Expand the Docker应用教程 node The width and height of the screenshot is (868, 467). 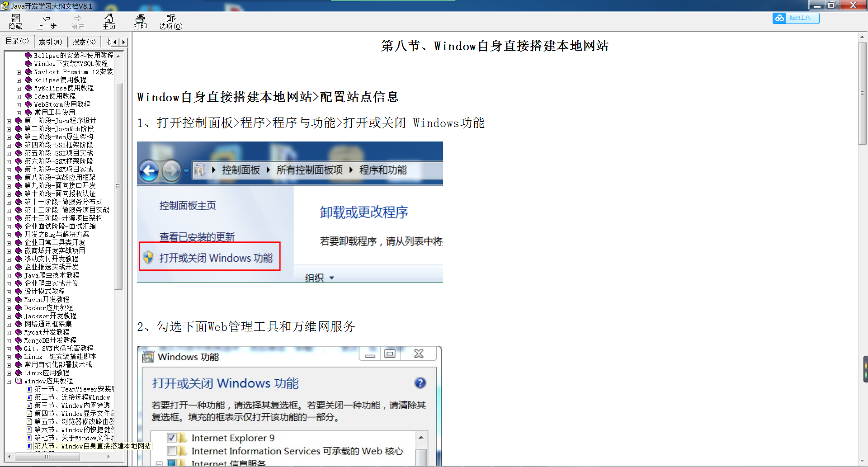(9, 308)
